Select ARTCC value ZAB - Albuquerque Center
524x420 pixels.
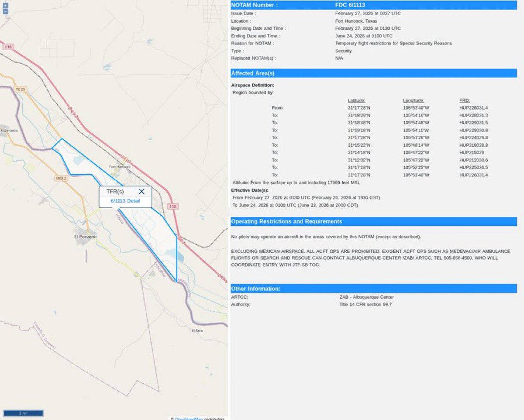click(x=367, y=297)
